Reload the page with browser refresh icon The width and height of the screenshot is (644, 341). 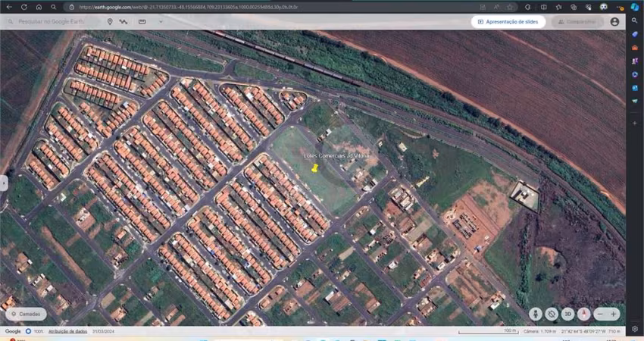[x=23, y=7]
